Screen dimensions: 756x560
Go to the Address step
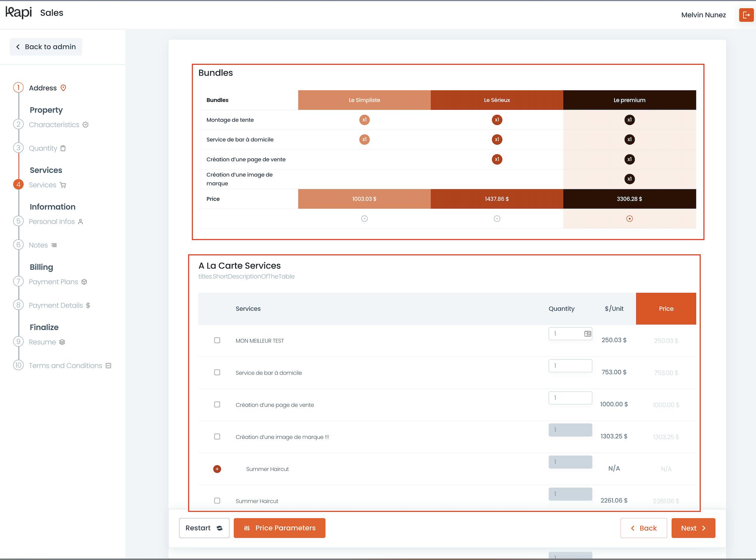(43, 88)
